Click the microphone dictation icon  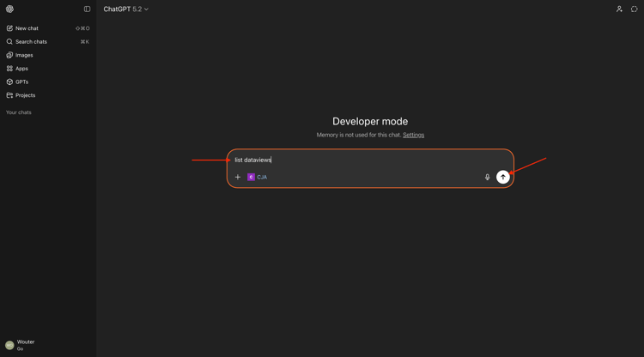pyautogui.click(x=487, y=178)
